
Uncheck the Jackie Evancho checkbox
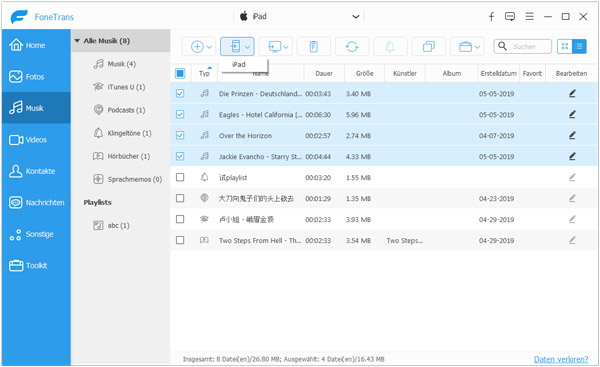point(180,156)
